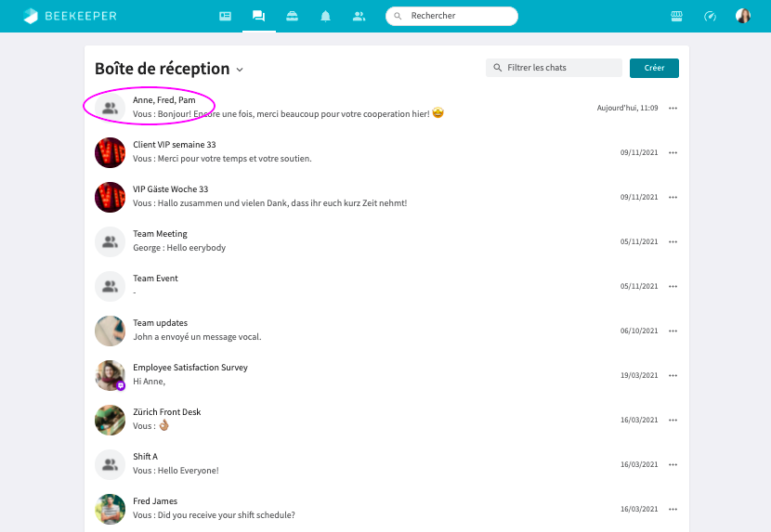Click the Créer button

(654, 68)
